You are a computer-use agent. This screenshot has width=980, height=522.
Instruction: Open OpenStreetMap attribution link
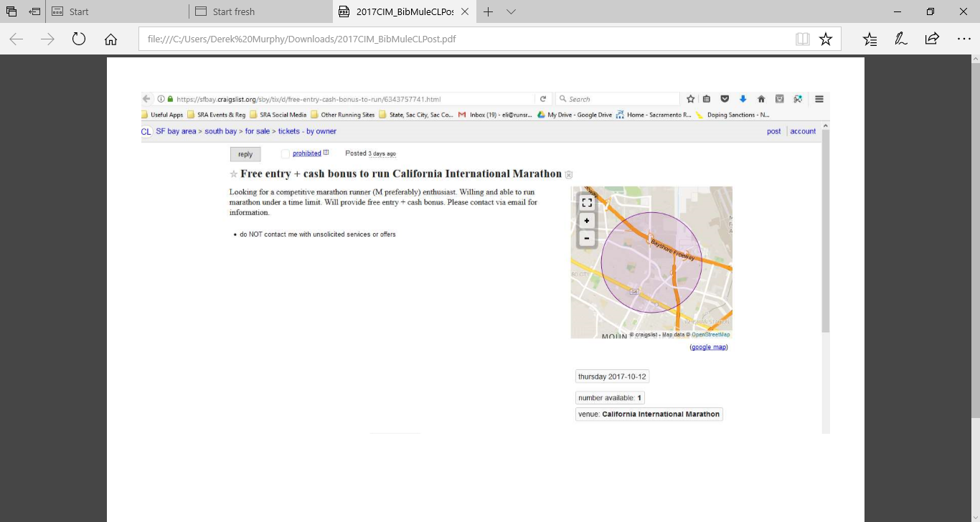(x=710, y=334)
